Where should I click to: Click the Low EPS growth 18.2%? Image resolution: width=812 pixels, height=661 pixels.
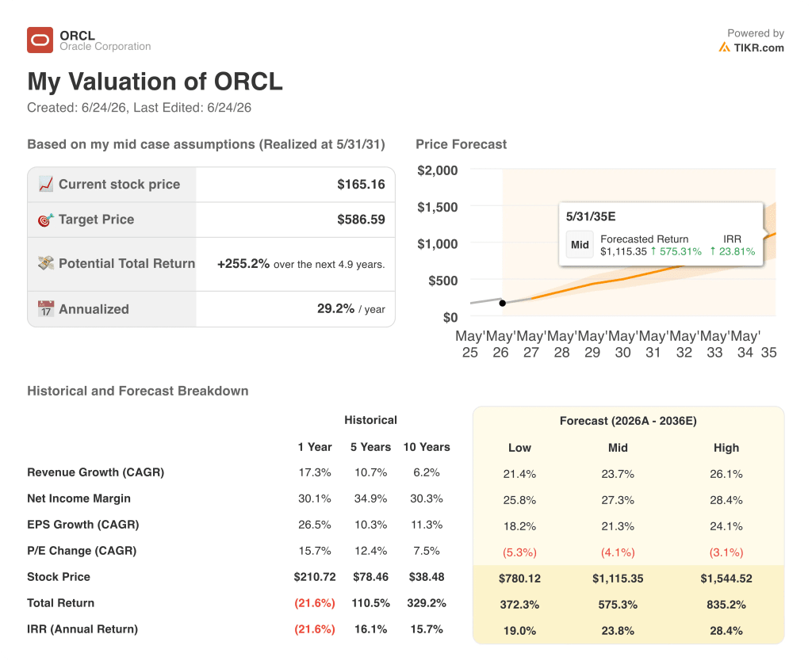click(x=519, y=526)
